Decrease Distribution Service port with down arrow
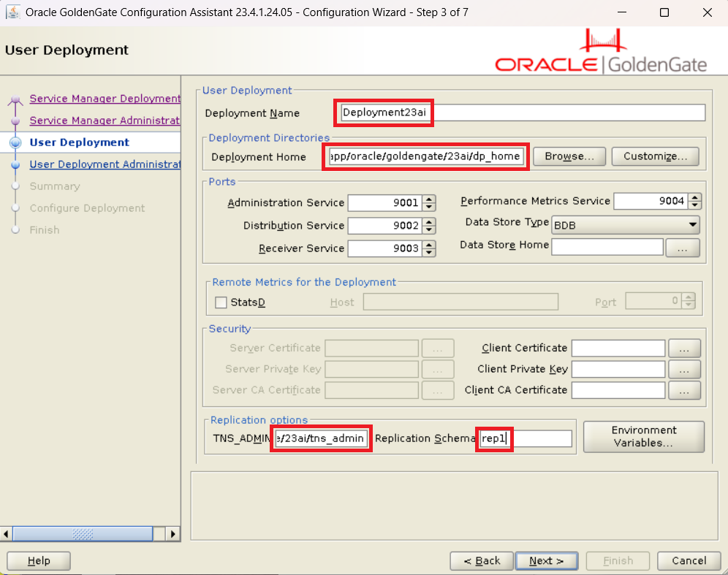728x575 pixels. pos(430,230)
